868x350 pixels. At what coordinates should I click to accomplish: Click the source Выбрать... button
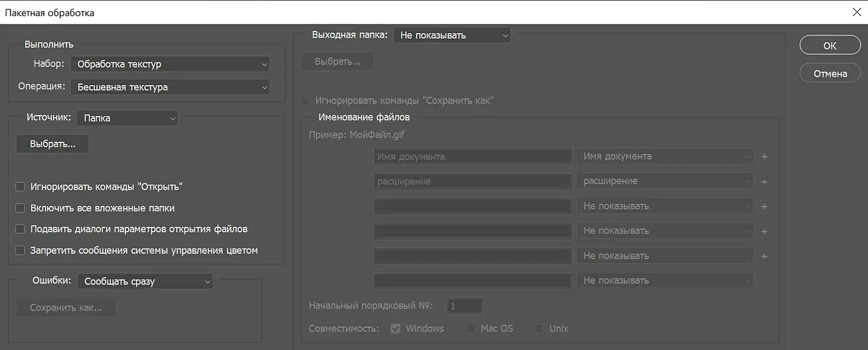[x=52, y=144]
